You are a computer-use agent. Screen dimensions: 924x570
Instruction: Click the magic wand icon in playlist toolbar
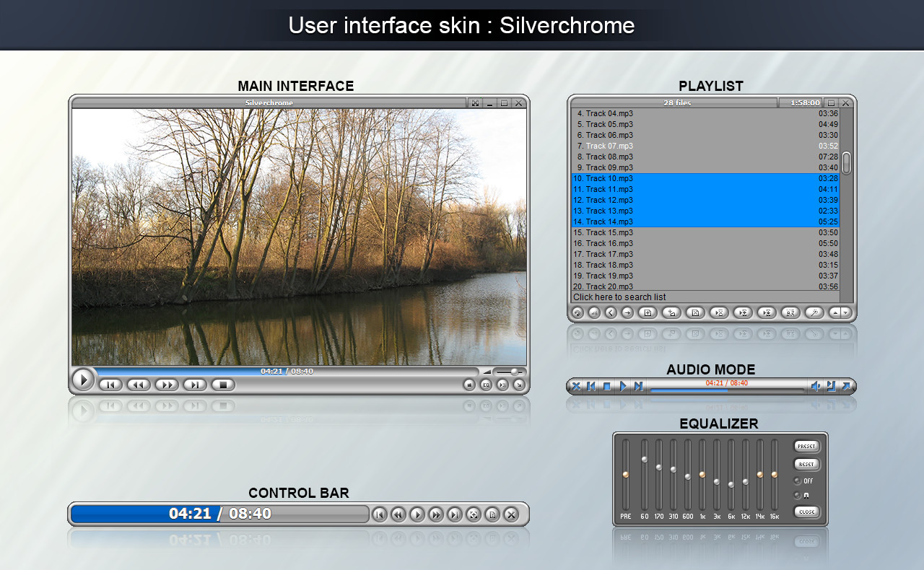[814, 312]
